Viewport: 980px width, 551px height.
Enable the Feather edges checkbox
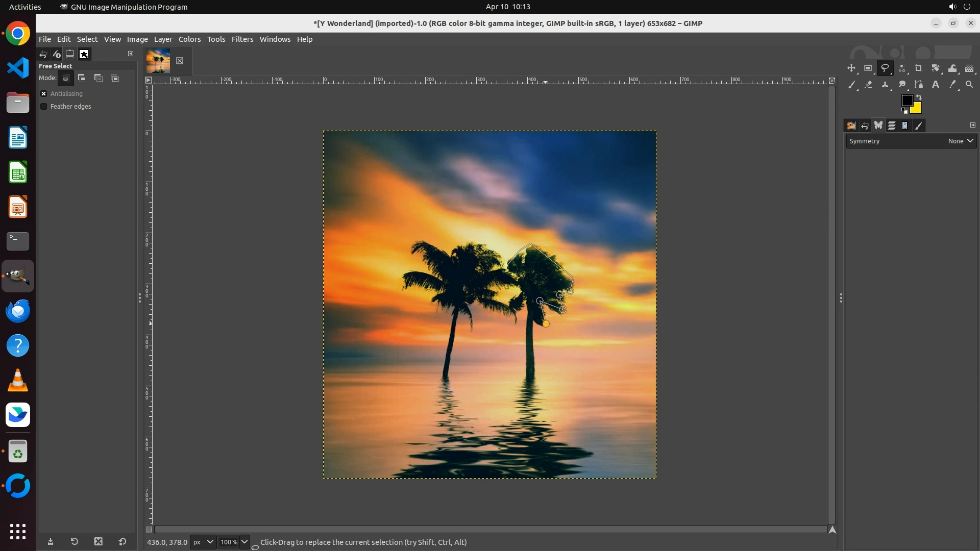click(x=44, y=107)
